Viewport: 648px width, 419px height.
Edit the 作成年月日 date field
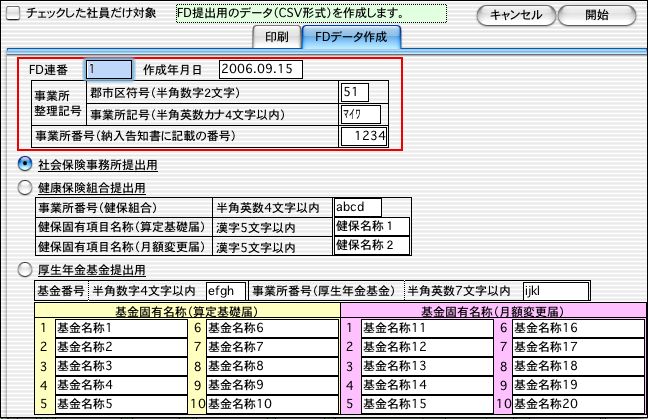click(260, 69)
